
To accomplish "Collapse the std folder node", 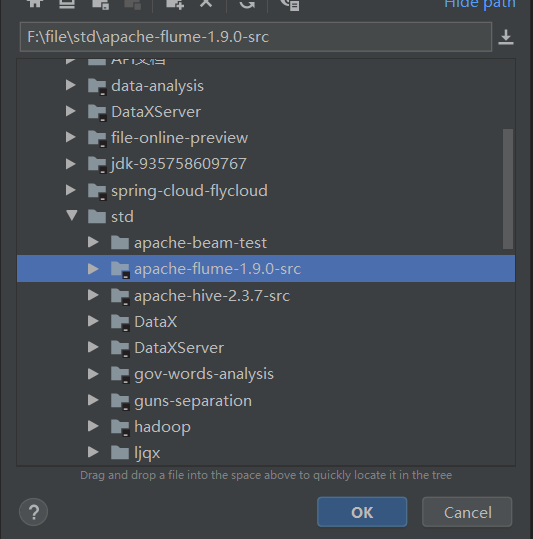I will pyautogui.click(x=72, y=216).
